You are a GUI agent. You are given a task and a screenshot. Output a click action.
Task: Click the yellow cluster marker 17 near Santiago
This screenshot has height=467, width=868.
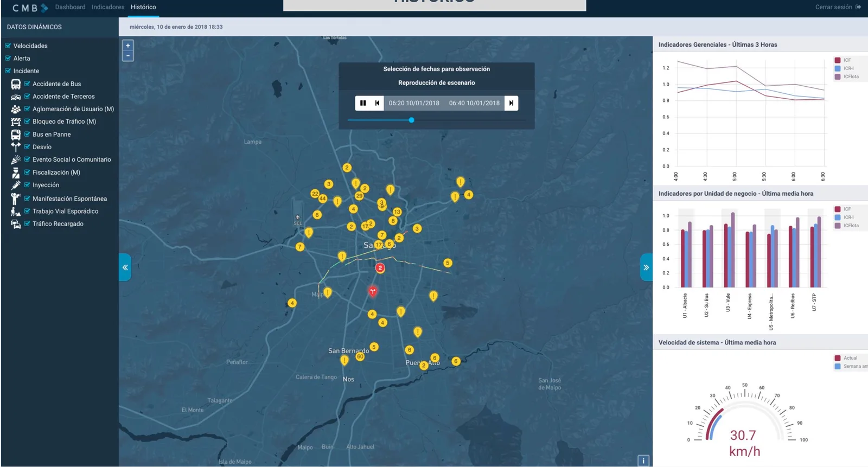click(379, 245)
